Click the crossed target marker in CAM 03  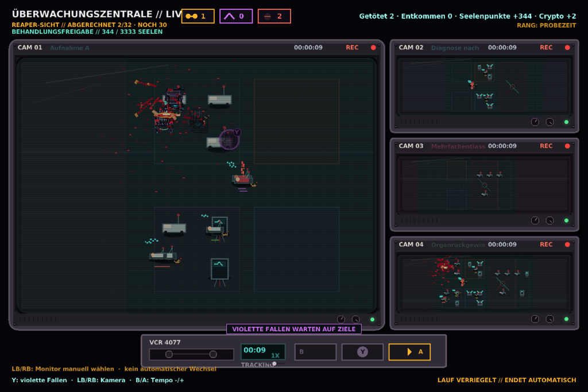485,185
